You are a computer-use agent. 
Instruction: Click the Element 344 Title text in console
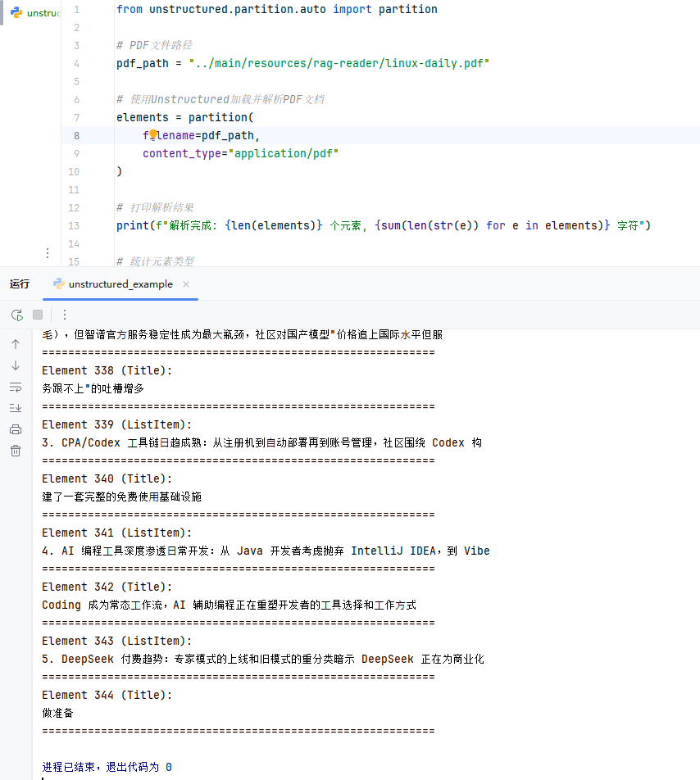tap(108, 694)
